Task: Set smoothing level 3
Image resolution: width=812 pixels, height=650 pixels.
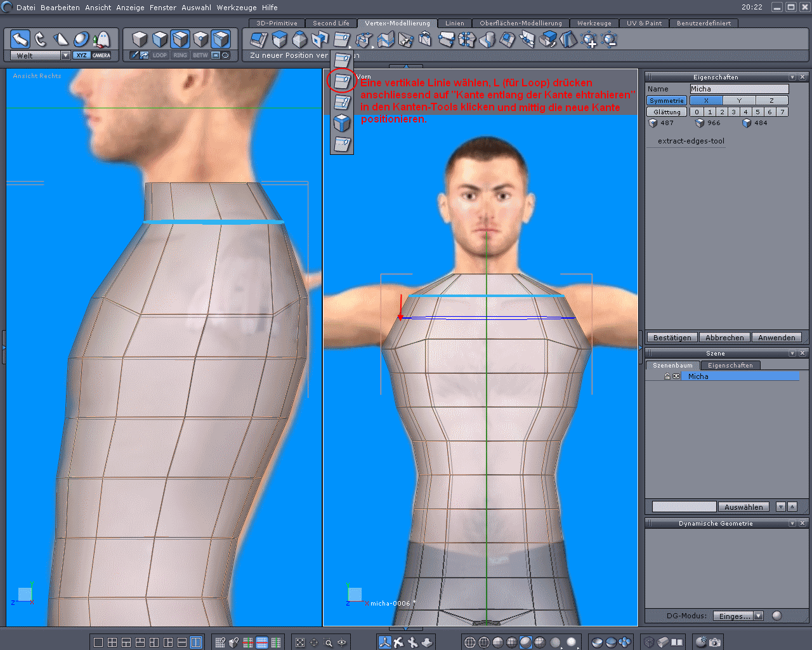Action: coord(733,112)
